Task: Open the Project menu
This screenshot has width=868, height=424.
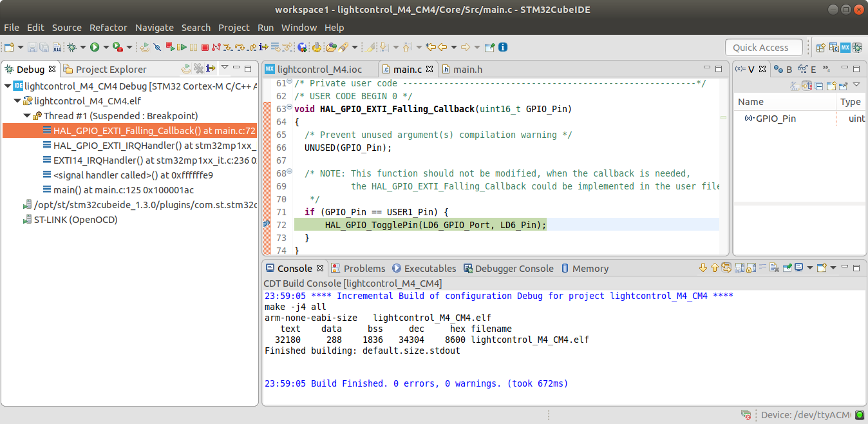Action: (x=234, y=28)
